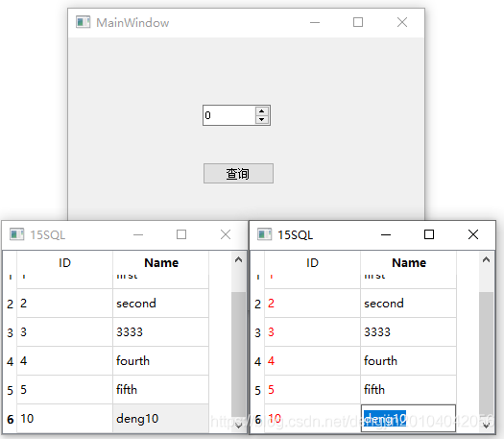
Task: Minimize the MainWindow window
Action: (x=315, y=22)
